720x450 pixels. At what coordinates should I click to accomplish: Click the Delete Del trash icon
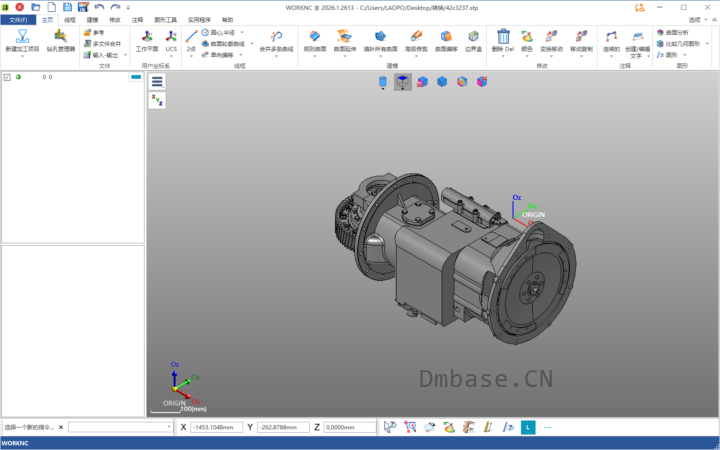tap(503, 36)
